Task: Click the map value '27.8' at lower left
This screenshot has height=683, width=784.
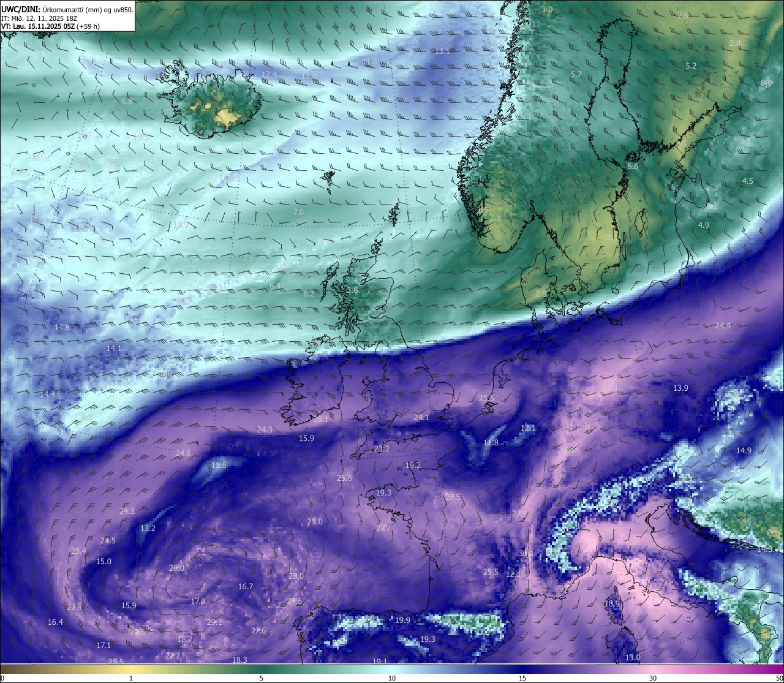Action: pyautogui.click(x=74, y=608)
